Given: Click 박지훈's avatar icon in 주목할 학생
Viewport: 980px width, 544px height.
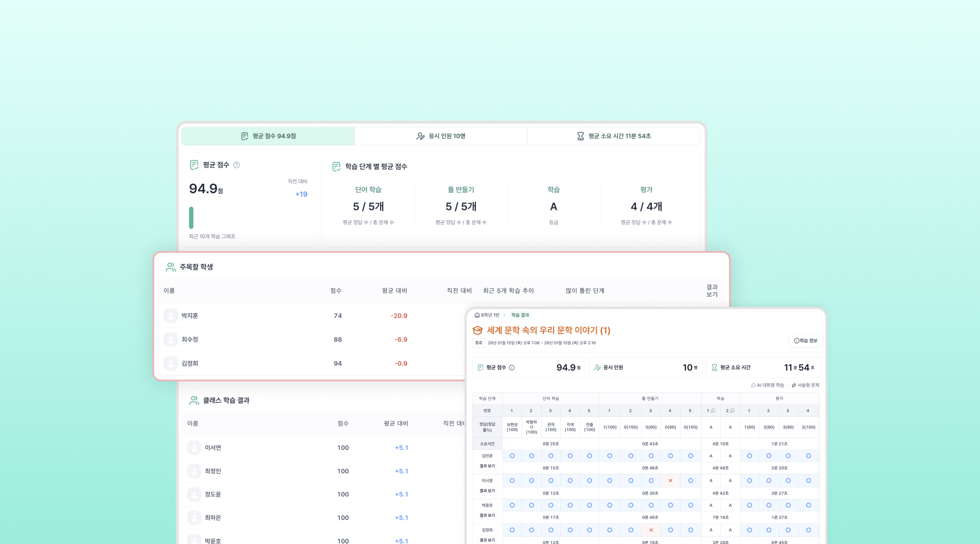Looking at the screenshot, I should tap(171, 316).
